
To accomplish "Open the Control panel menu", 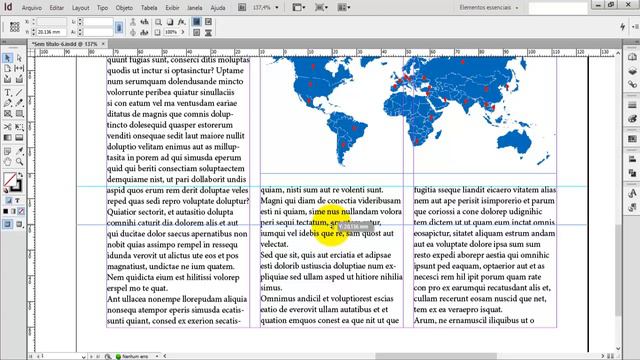I will point(636,27).
